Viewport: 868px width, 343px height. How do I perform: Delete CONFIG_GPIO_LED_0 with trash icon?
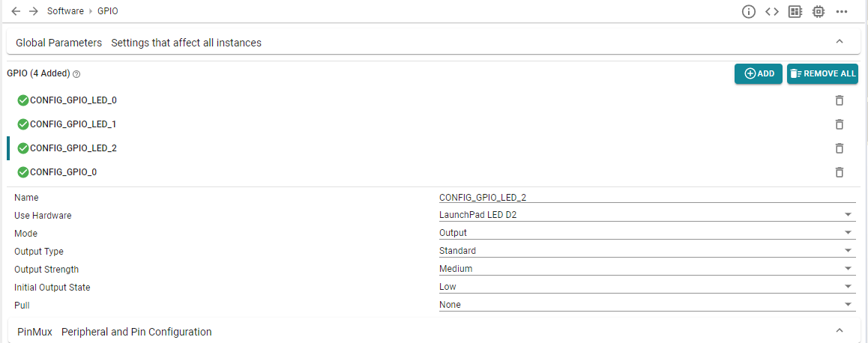[840, 100]
